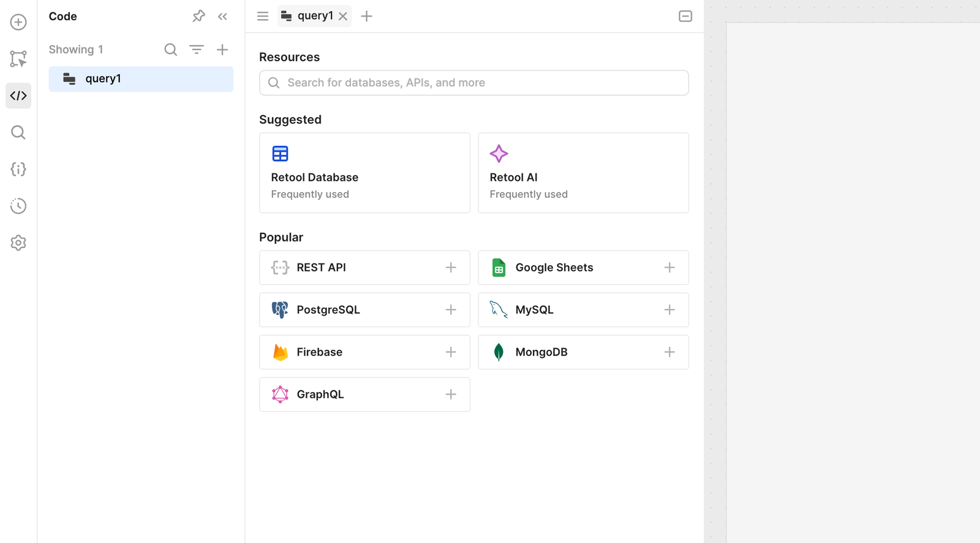Open the add component plus icon in sidebar
Viewport: 980px width, 543px height.
tap(18, 22)
